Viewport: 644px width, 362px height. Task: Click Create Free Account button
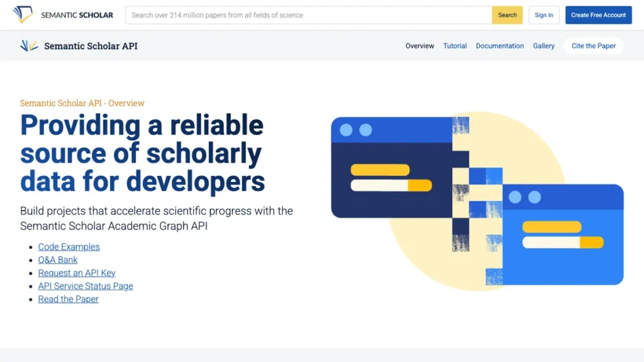click(x=599, y=15)
